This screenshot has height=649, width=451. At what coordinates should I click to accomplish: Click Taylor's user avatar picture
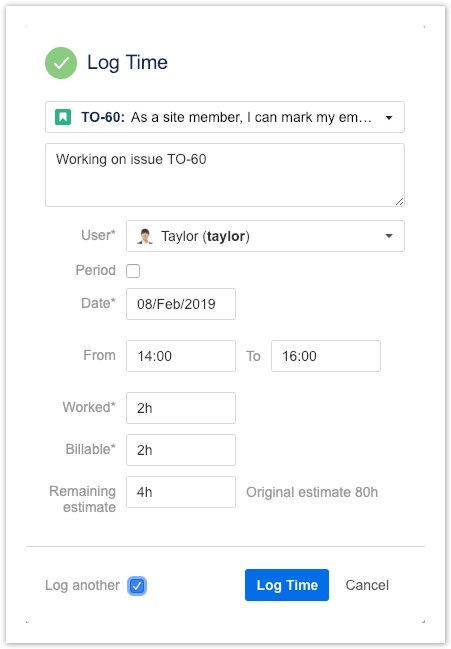[x=145, y=236]
